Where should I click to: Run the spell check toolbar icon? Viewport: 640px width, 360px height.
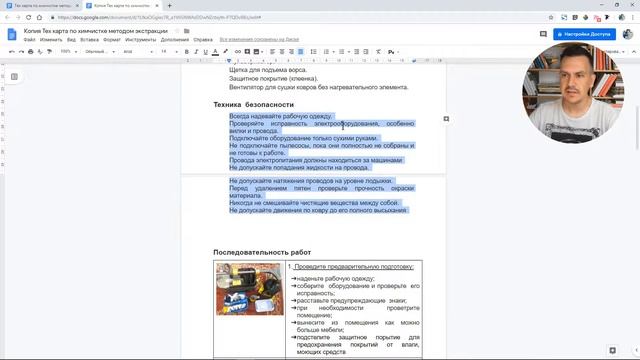40,52
